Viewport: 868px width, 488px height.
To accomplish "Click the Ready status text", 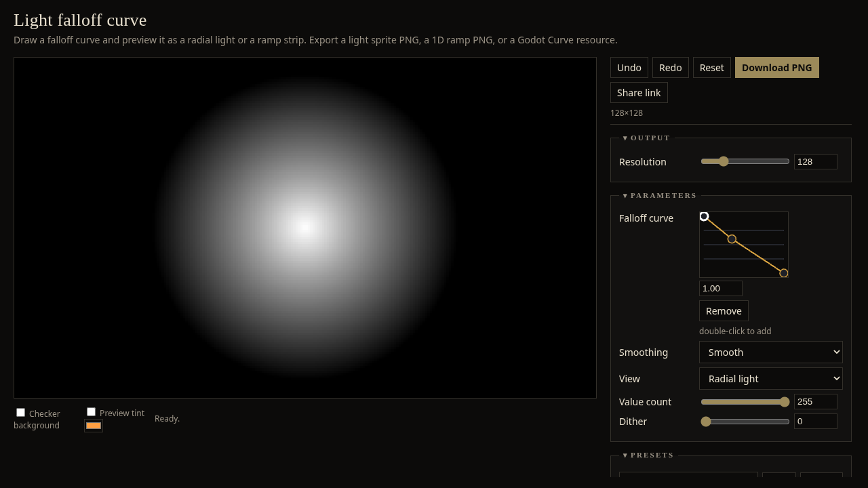I will [x=167, y=419].
